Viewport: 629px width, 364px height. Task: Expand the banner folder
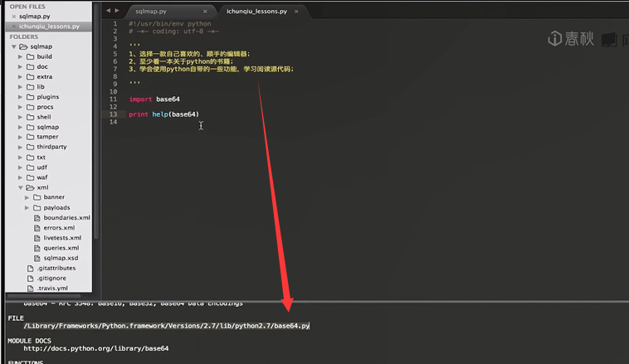27,197
